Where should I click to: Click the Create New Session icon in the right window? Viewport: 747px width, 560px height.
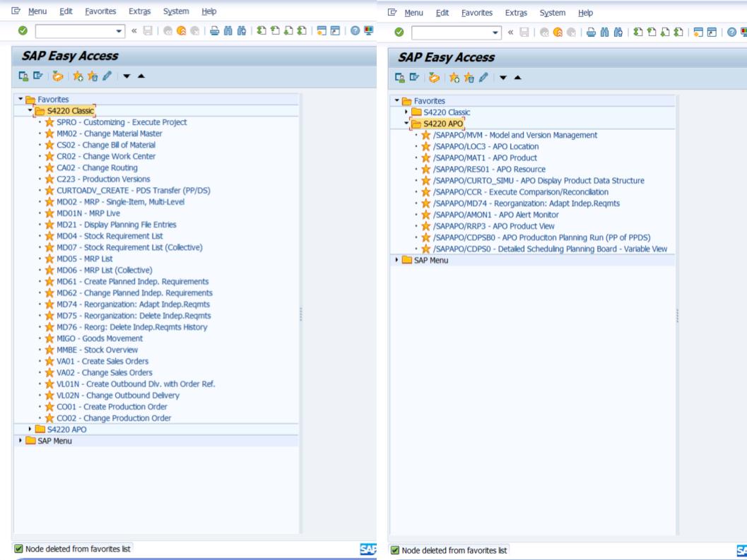[698, 32]
